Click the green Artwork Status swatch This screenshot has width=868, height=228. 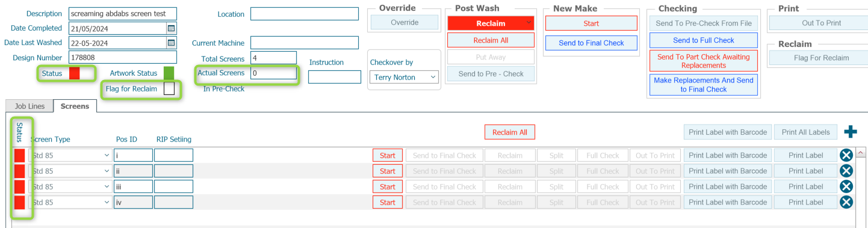click(169, 73)
